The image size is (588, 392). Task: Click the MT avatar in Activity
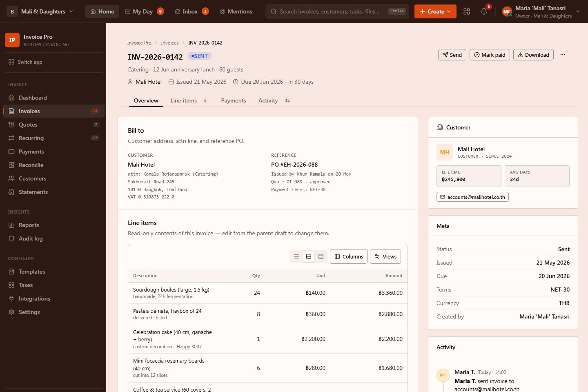click(443, 375)
